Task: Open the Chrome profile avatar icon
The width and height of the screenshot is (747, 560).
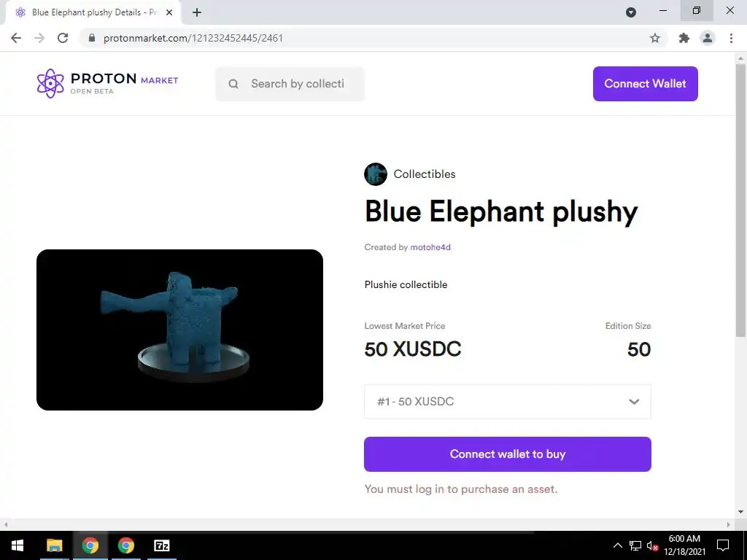Action: [x=708, y=38]
